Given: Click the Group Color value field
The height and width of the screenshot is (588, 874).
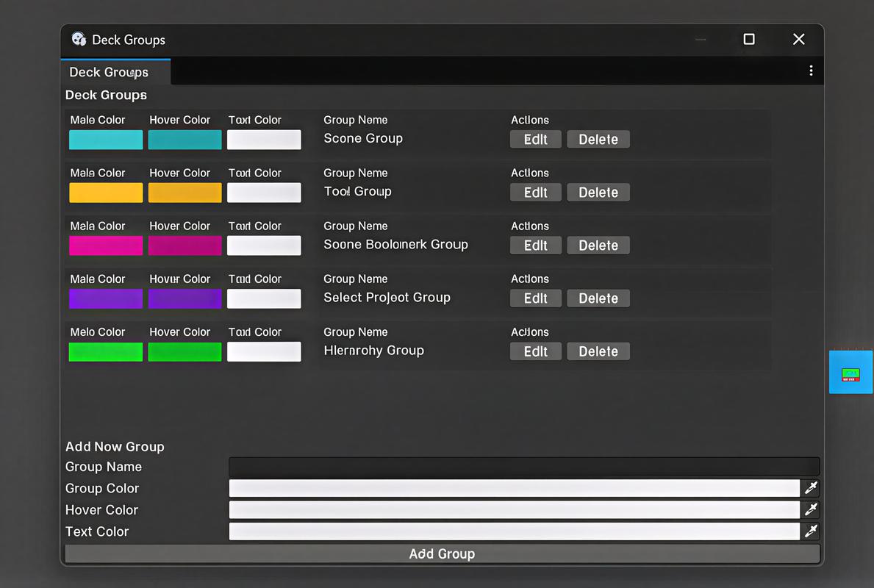Looking at the screenshot, I should (515, 487).
